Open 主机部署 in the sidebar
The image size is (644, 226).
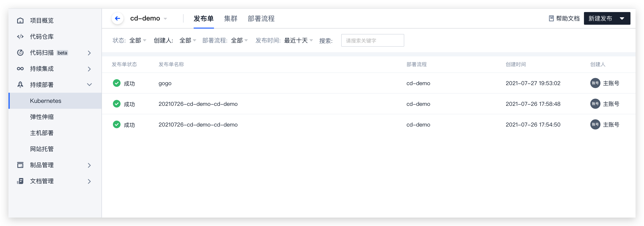[42, 133]
